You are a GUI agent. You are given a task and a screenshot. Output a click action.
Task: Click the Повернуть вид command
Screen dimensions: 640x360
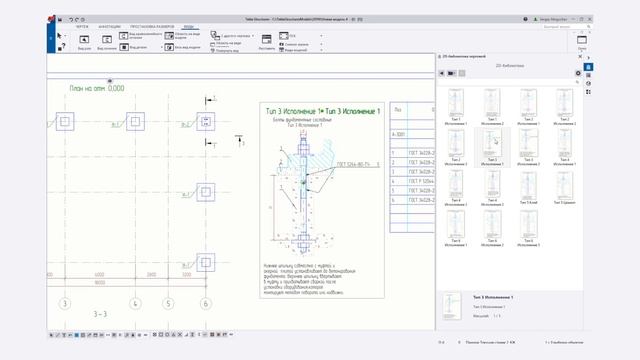point(225,50)
